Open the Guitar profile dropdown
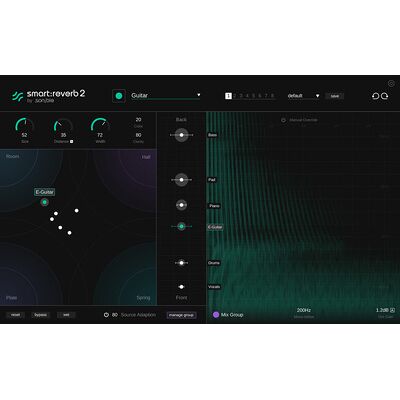This screenshot has width=400, height=400. [x=166, y=95]
